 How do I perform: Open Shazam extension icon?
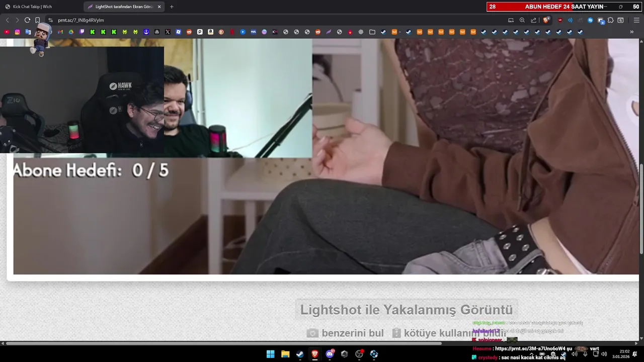pos(590,20)
